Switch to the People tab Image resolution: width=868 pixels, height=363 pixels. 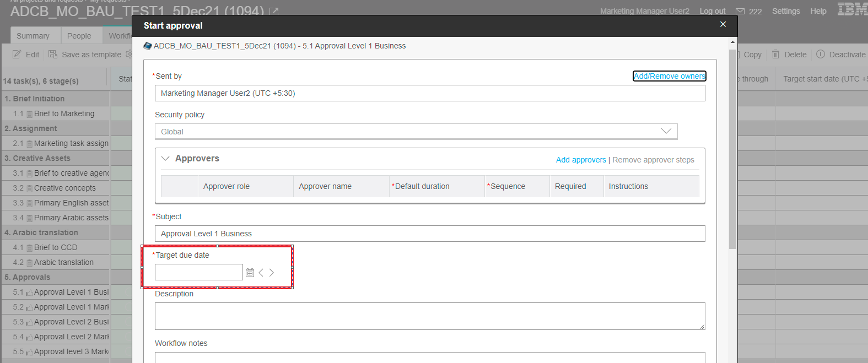[x=79, y=36]
